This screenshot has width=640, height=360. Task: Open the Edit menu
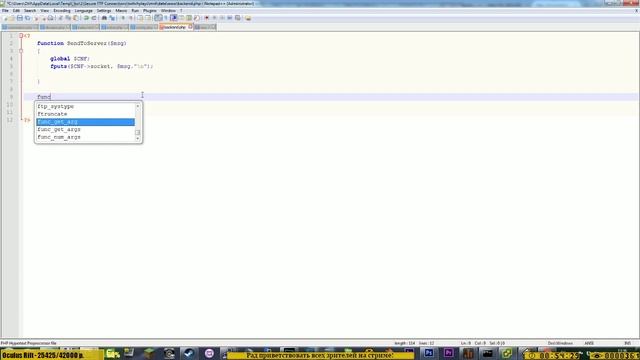coord(16,11)
